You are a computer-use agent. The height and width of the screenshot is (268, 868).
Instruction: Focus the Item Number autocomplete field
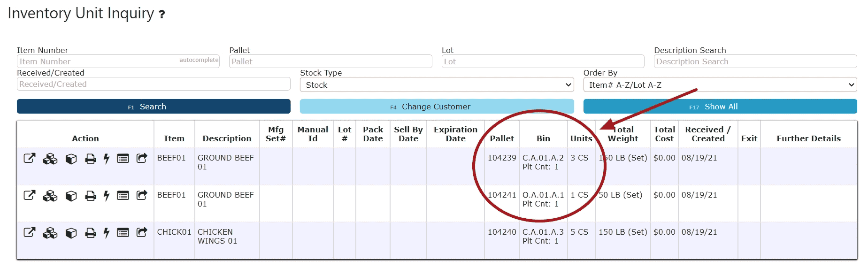[118, 61]
